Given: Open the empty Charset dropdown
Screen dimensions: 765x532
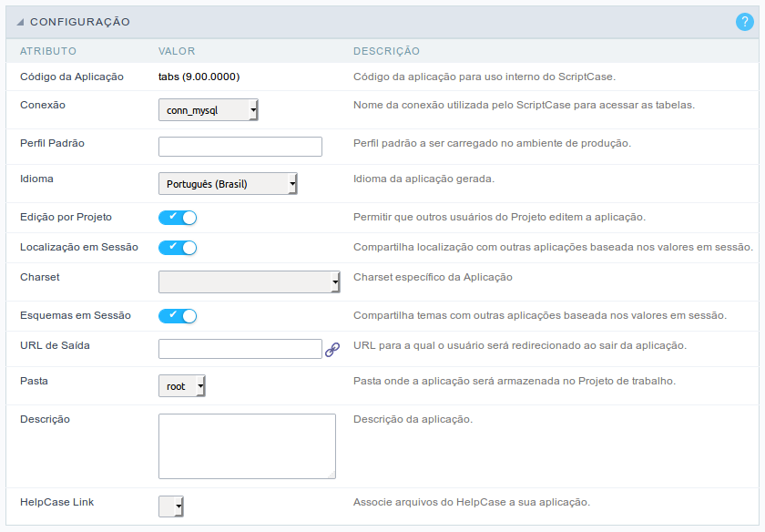Looking at the screenshot, I should [250, 281].
